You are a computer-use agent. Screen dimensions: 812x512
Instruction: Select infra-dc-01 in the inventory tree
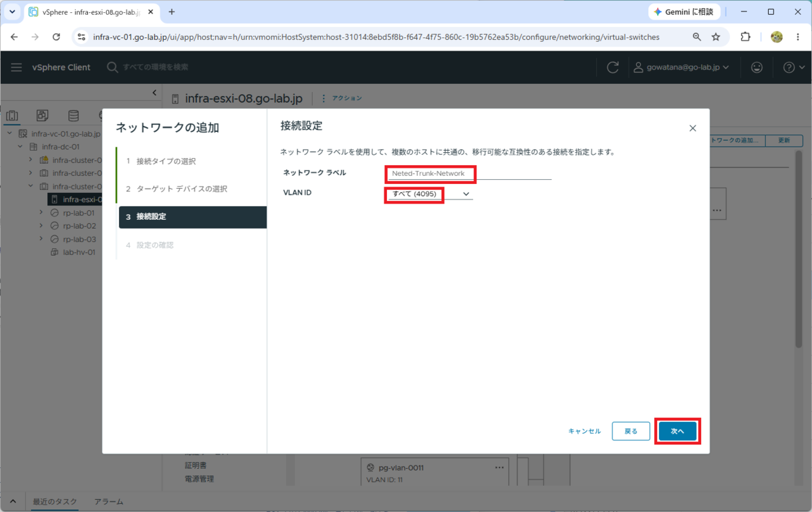tap(61, 147)
